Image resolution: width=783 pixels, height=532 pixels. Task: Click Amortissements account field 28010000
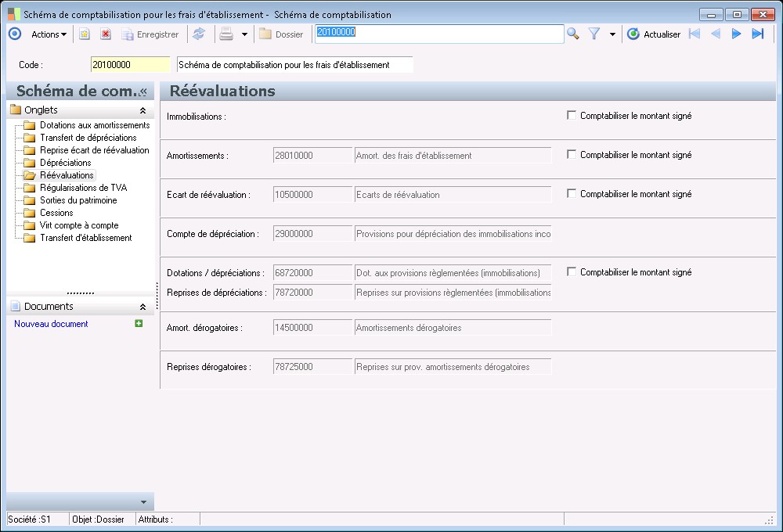(x=312, y=155)
